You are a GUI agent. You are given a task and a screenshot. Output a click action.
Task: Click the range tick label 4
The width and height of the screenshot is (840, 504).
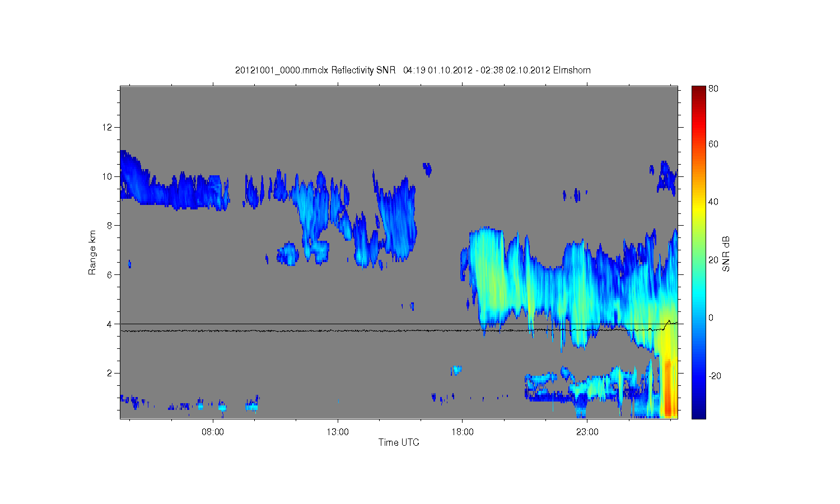(x=110, y=324)
